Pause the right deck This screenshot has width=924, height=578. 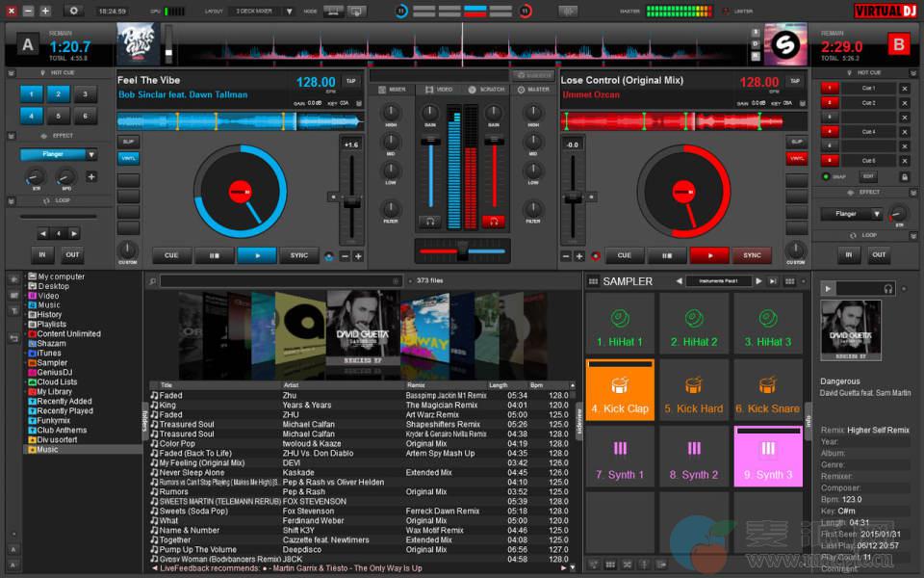[666, 255]
